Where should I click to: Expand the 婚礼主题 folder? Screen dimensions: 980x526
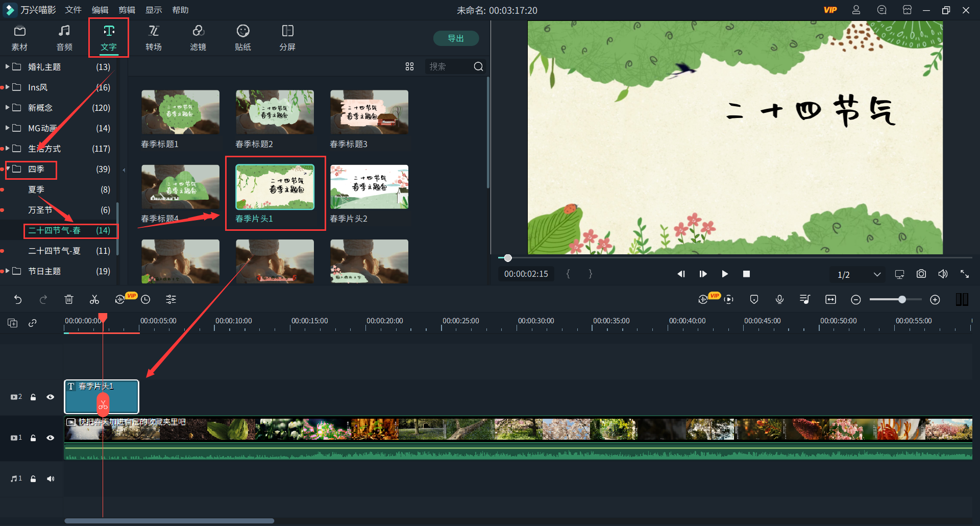pos(8,67)
